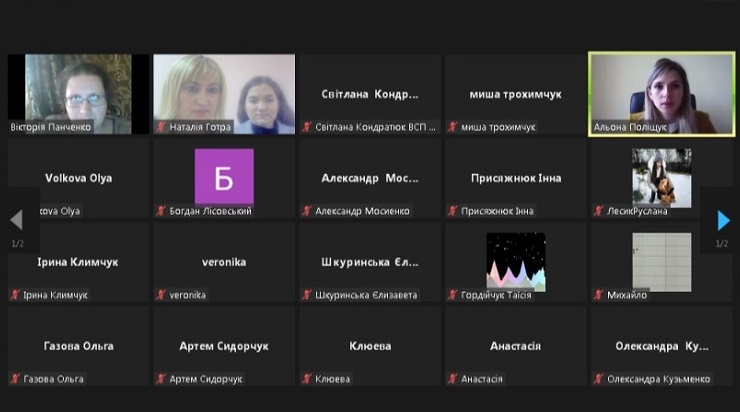Select the Присяжнюк Інна participant name
740x412 pixels.
516,178
